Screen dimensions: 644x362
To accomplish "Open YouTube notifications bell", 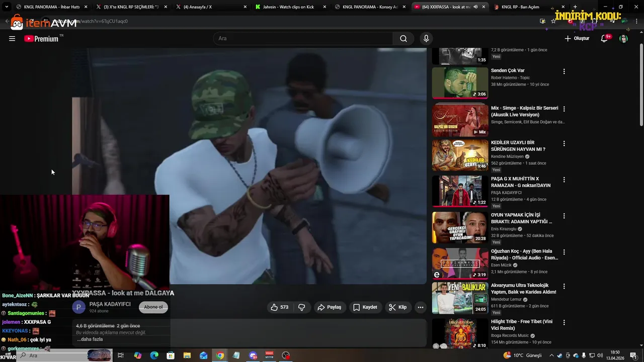I will pyautogui.click(x=605, y=39).
